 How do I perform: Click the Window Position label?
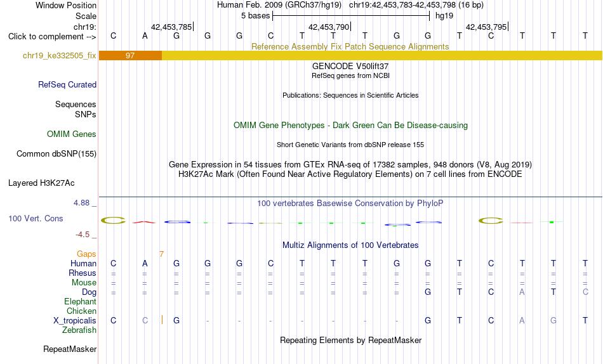pyautogui.click(x=66, y=5)
